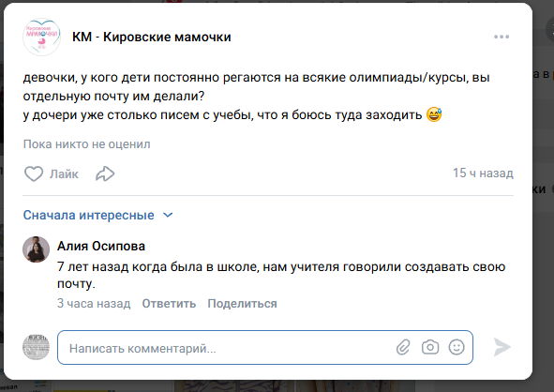Click Ответить under the comment
The image size is (554, 392).
(x=169, y=304)
